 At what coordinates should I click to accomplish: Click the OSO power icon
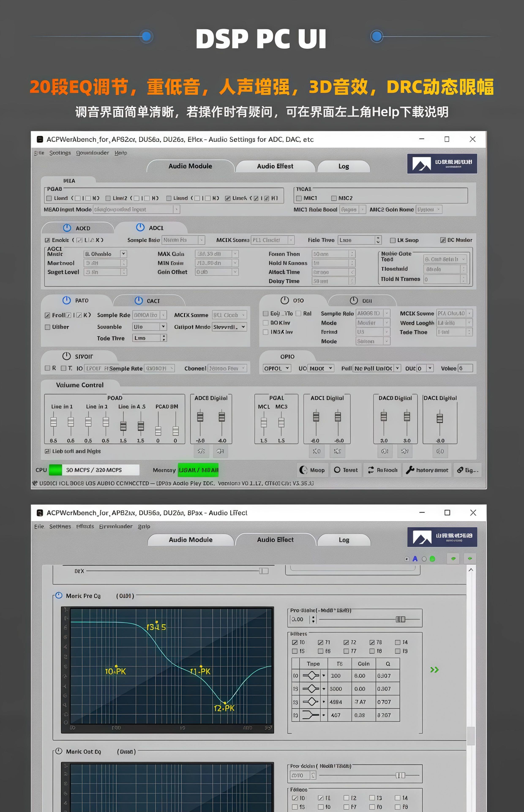point(284,300)
